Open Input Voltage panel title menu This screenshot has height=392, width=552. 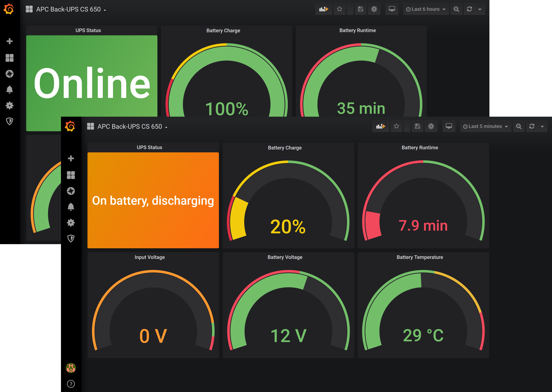pos(150,257)
